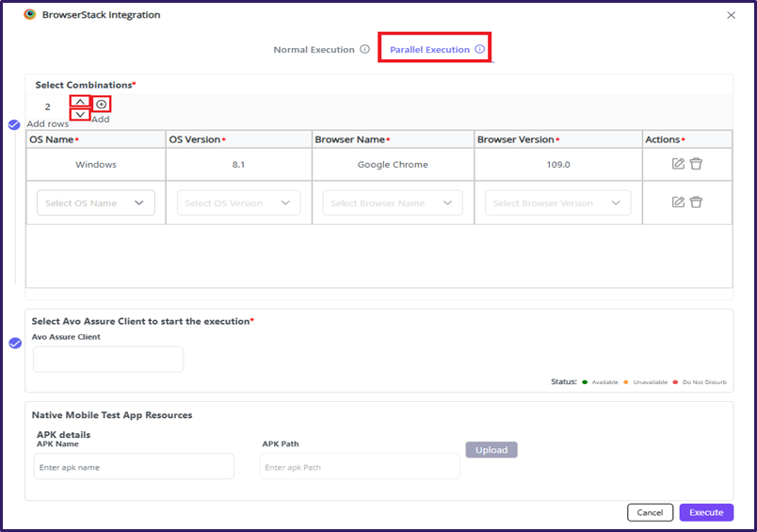Open the Select OS Name dropdown
The width and height of the screenshot is (757, 532).
(x=96, y=202)
